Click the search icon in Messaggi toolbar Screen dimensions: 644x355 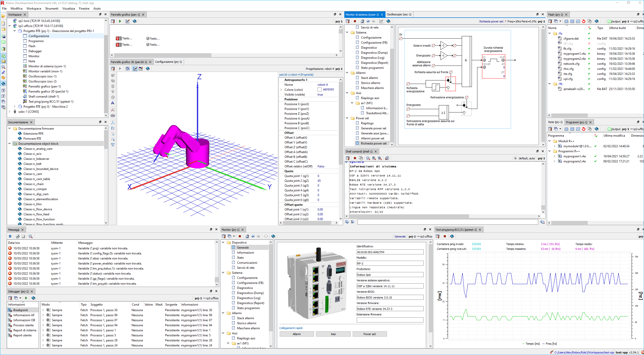click(31, 236)
